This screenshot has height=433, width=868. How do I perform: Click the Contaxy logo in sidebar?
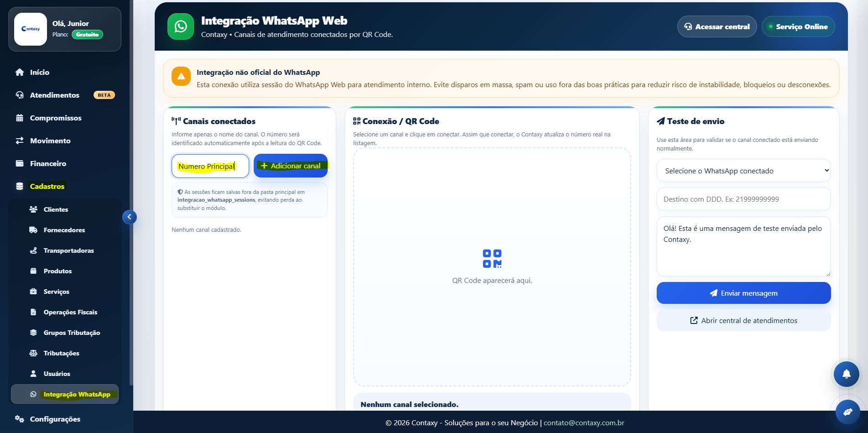31,29
